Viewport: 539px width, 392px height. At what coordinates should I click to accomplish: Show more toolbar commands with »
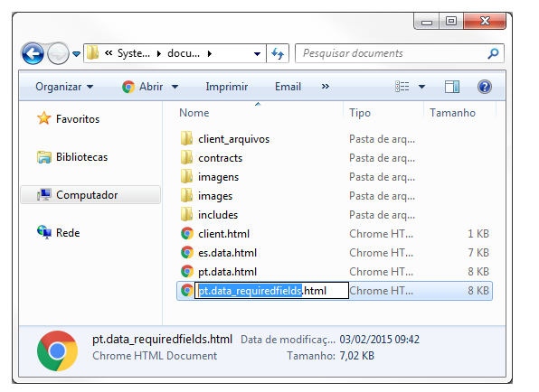[x=326, y=87]
